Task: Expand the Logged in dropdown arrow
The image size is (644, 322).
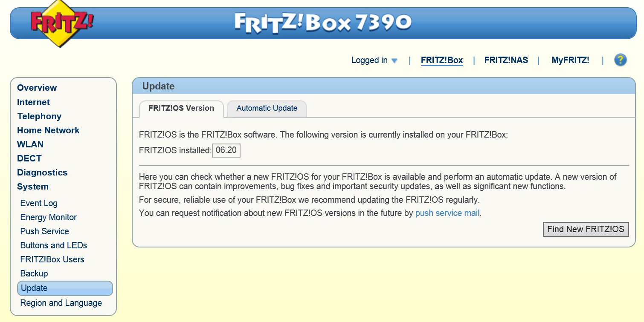Action: [x=394, y=60]
